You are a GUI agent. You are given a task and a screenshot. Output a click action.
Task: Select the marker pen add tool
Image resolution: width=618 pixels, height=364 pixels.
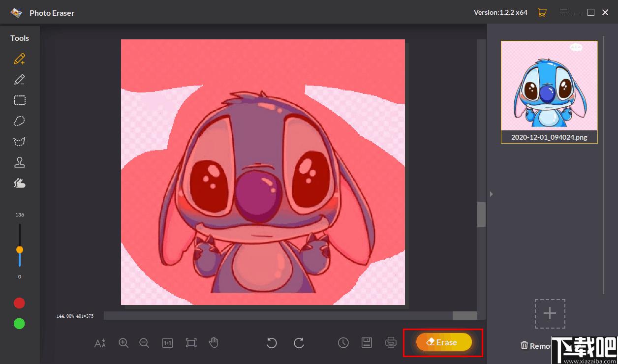click(x=20, y=59)
